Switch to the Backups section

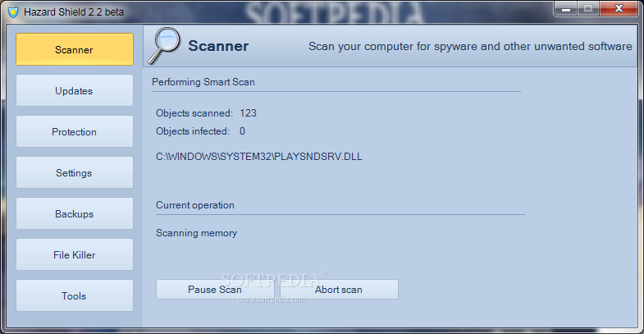point(75,213)
